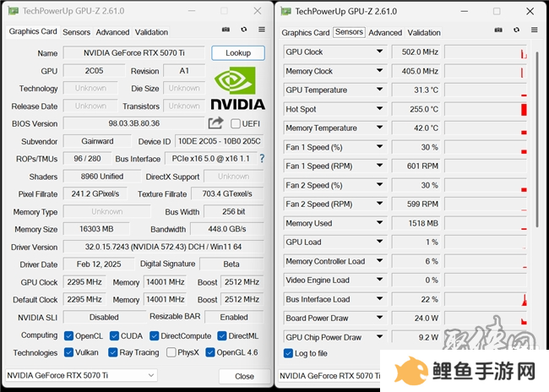Toggle the Vulkan checkbox
Screen dimensions: 549x392
pos(68,352)
